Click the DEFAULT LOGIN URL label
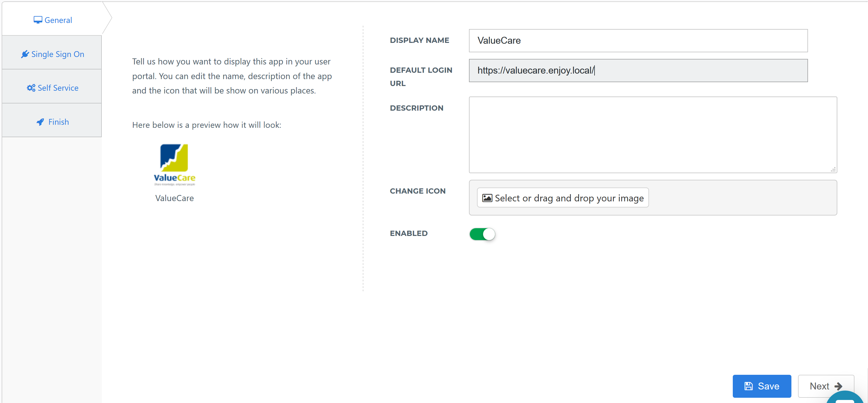 [421, 77]
